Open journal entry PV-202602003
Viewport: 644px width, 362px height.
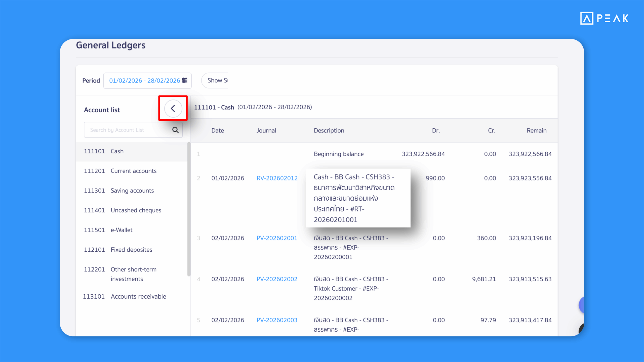pos(277,320)
